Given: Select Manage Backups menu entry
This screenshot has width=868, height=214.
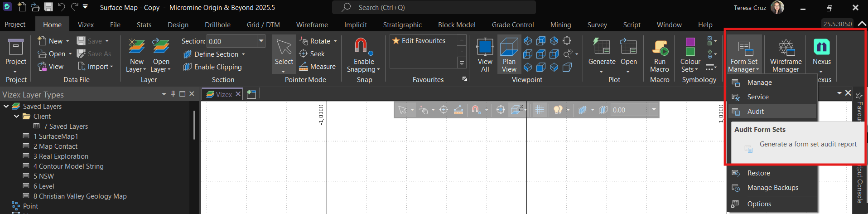Looking at the screenshot, I should (x=772, y=188).
